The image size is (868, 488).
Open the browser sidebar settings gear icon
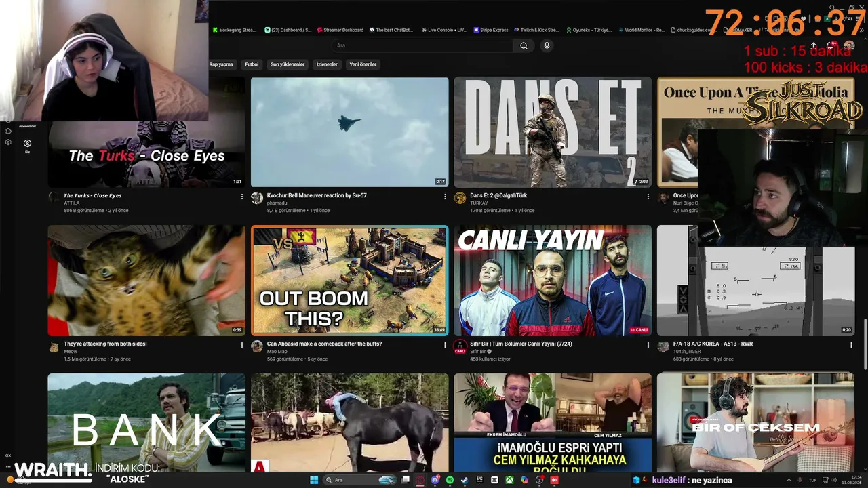coord(8,142)
